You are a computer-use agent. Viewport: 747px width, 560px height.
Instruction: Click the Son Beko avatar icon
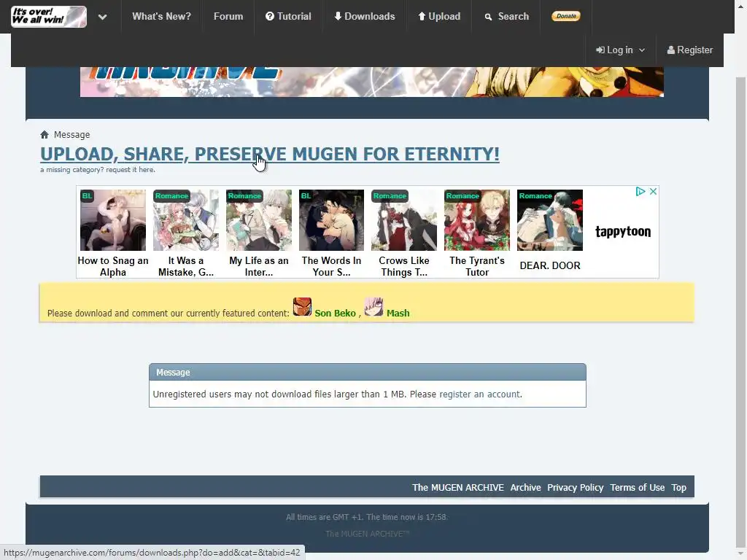point(302,307)
